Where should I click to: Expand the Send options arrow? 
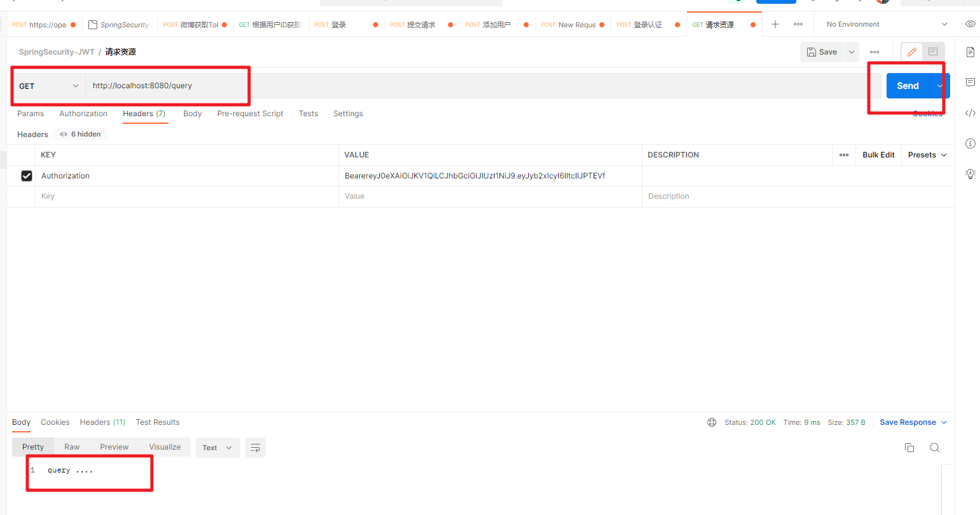[939, 86]
